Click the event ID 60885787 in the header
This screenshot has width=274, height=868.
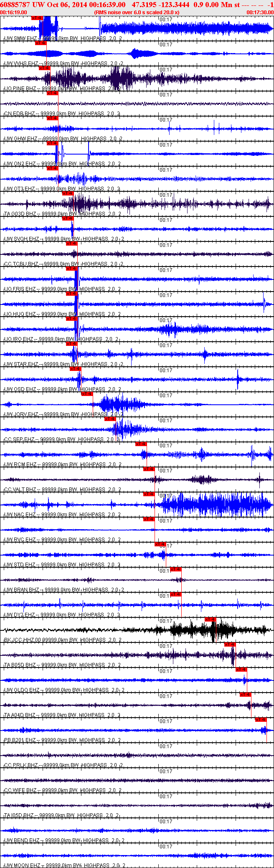[x=15, y=5]
